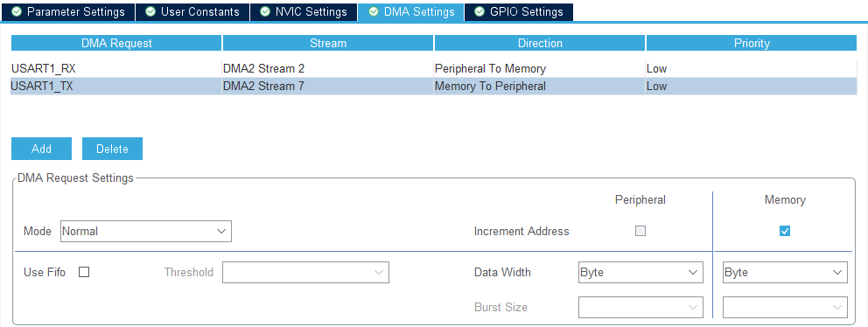Enable the Use Fifo checkbox
The height and width of the screenshot is (327, 868).
(84, 272)
